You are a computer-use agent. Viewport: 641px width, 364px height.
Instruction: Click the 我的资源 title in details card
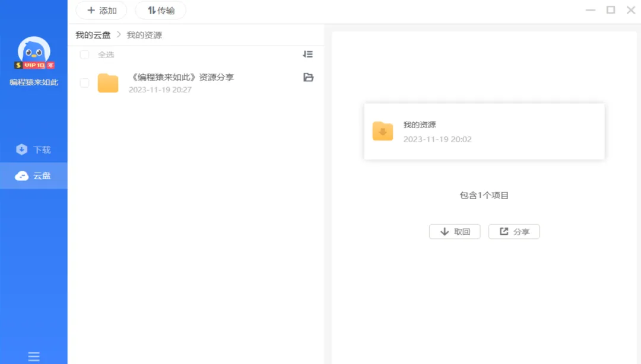point(420,125)
